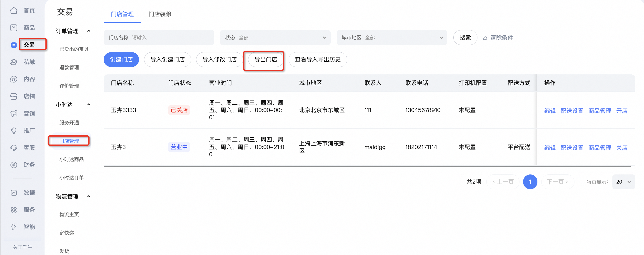Switch to the 门店管理 tab
Image resolution: width=644 pixels, height=255 pixels.
click(x=122, y=14)
